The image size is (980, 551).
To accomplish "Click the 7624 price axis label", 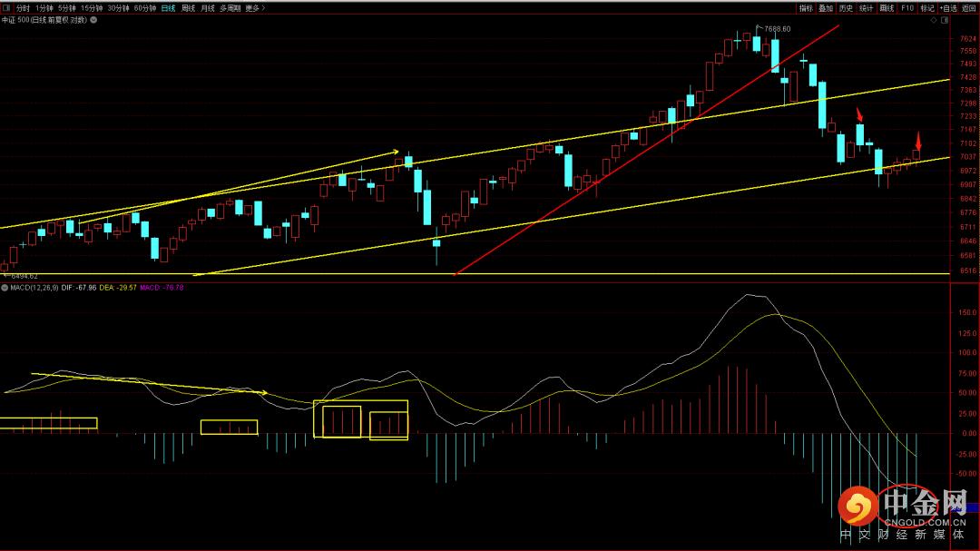I will point(967,38).
